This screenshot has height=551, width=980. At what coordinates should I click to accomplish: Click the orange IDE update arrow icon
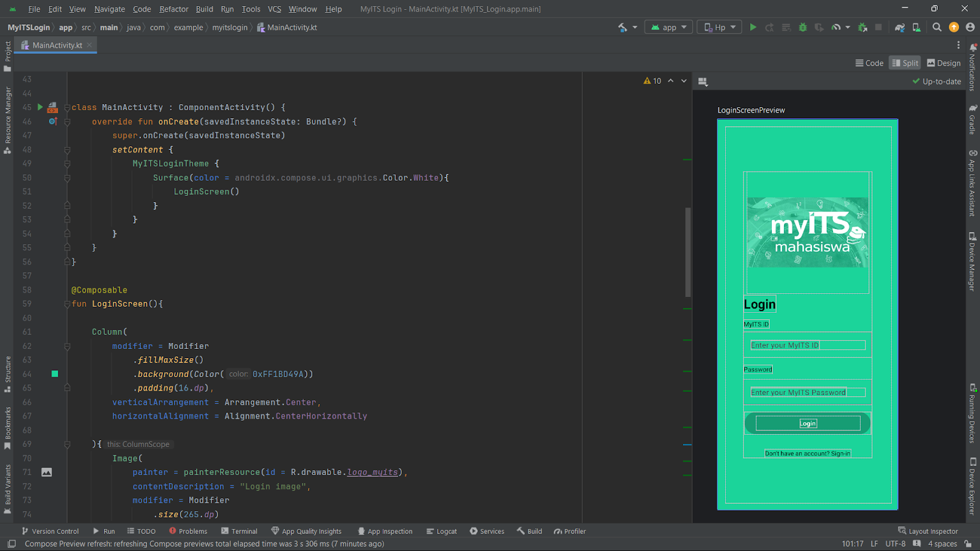pyautogui.click(x=954, y=27)
